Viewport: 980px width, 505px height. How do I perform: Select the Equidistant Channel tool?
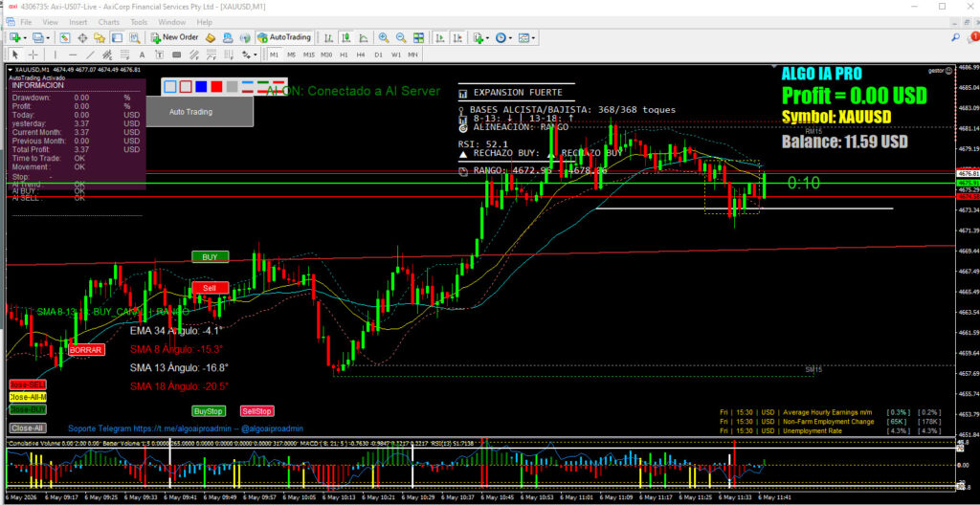[x=107, y=55]
